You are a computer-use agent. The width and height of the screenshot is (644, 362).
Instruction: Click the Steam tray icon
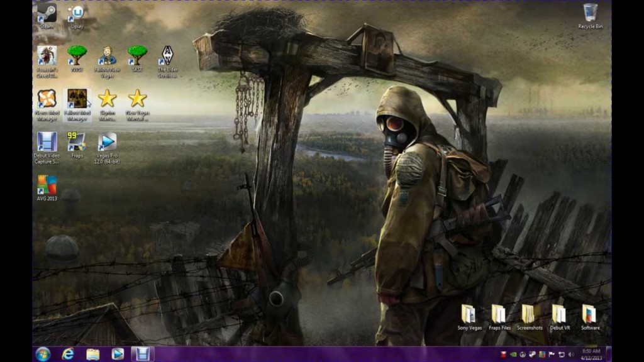532,354
